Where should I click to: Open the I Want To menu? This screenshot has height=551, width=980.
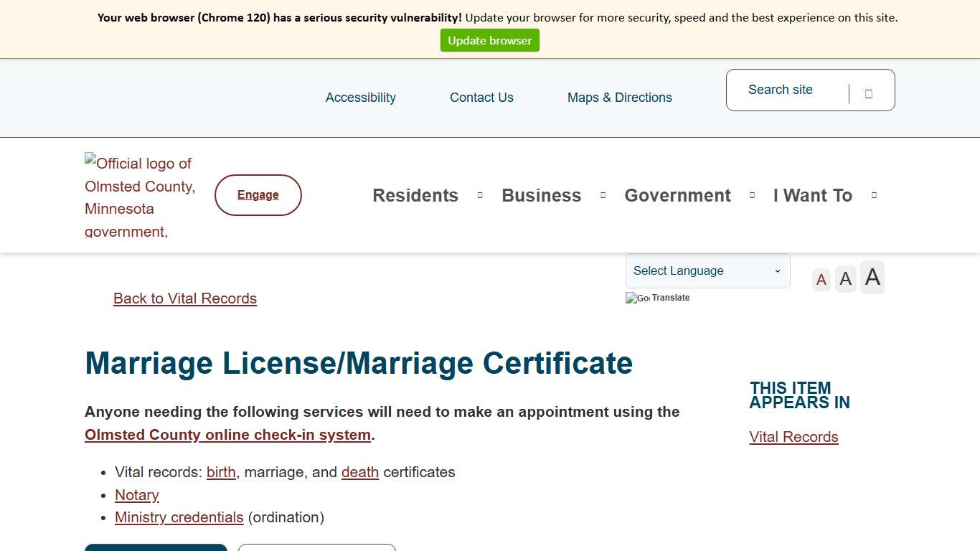coord(812,194)
